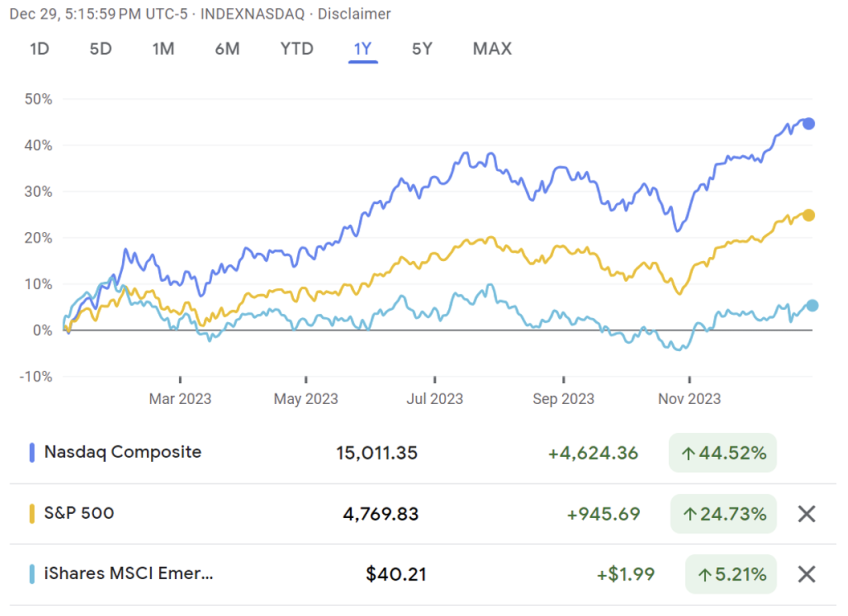The height and width of the screenshot is (616, 848).
Task: Toggle the 44.52% performance chip
Action: [x=722, y=453]
